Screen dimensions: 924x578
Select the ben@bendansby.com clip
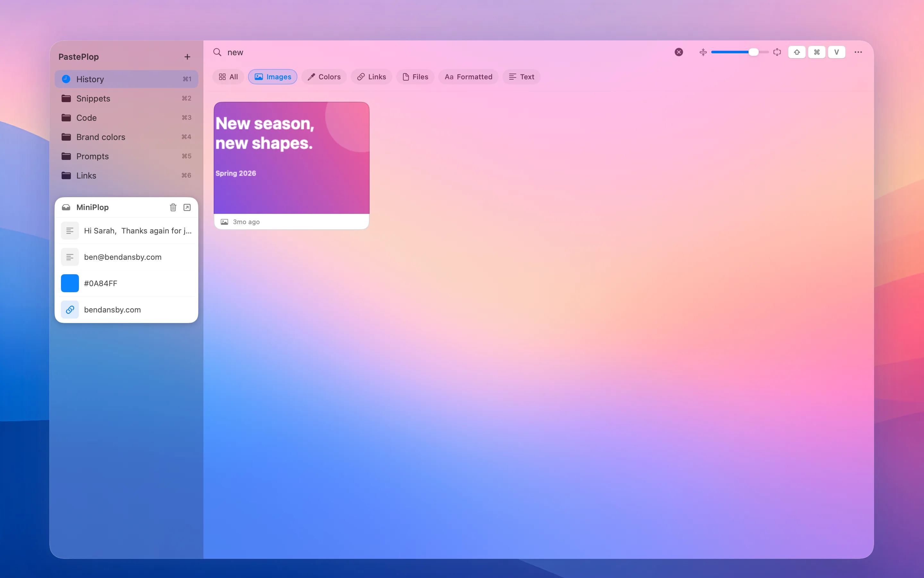pyautogui.click(x=126, y=257)
